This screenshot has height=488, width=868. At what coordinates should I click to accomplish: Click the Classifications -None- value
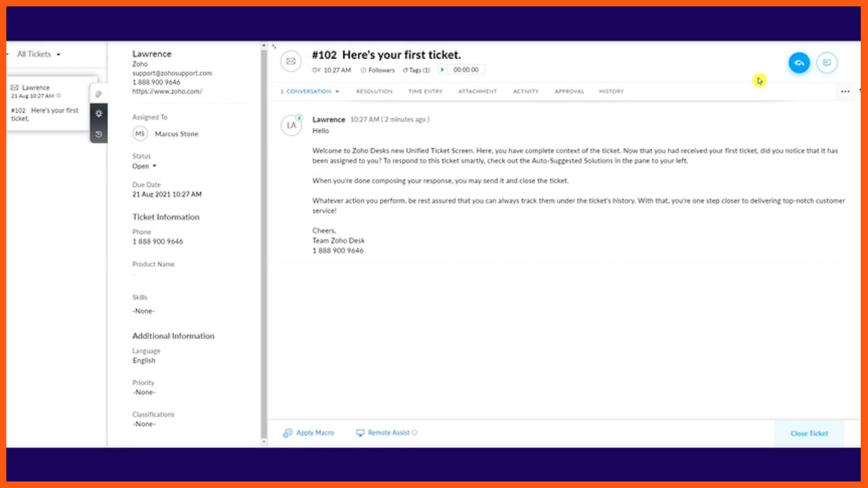(x=143, y=424)
